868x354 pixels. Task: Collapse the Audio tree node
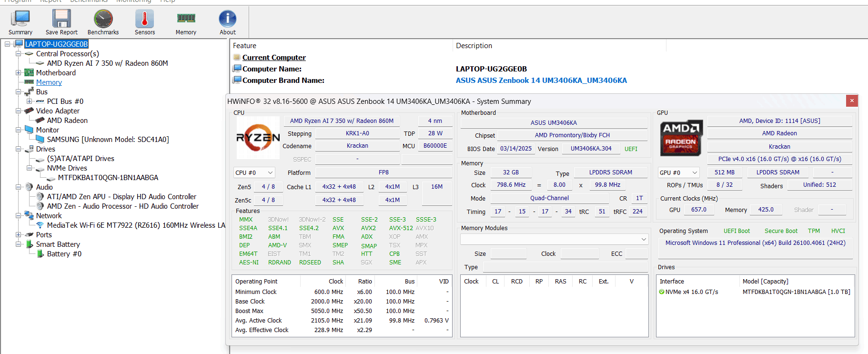[18, 187]
